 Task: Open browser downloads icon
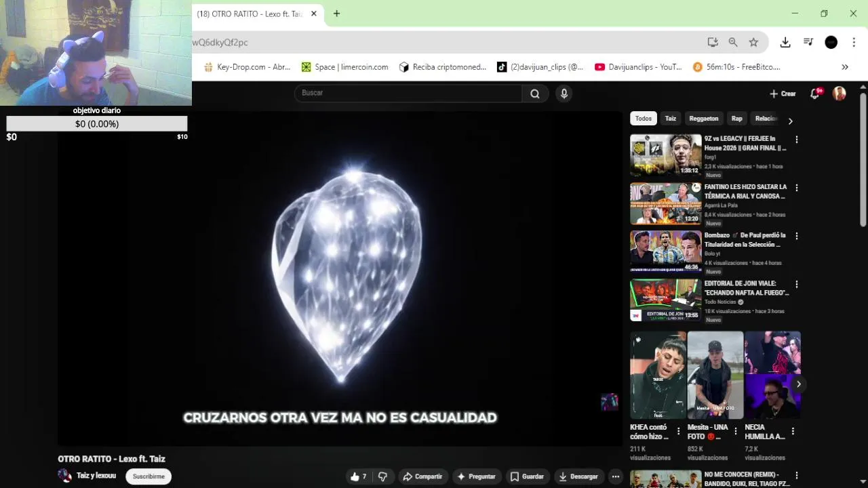(x=785, y=42)
